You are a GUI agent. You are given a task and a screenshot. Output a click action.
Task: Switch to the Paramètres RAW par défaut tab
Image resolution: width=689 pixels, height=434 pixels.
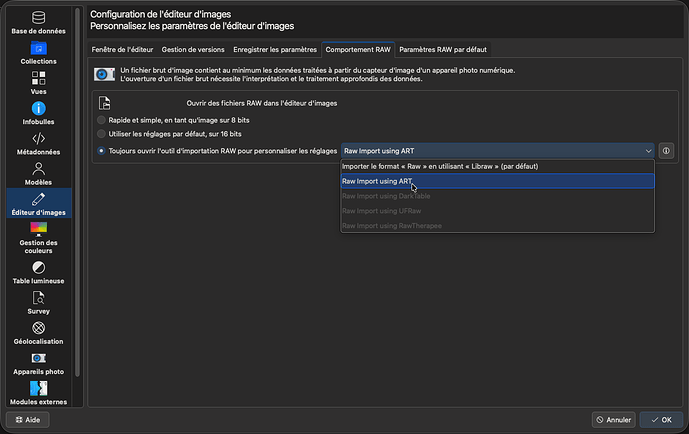(x=443, y=50)
